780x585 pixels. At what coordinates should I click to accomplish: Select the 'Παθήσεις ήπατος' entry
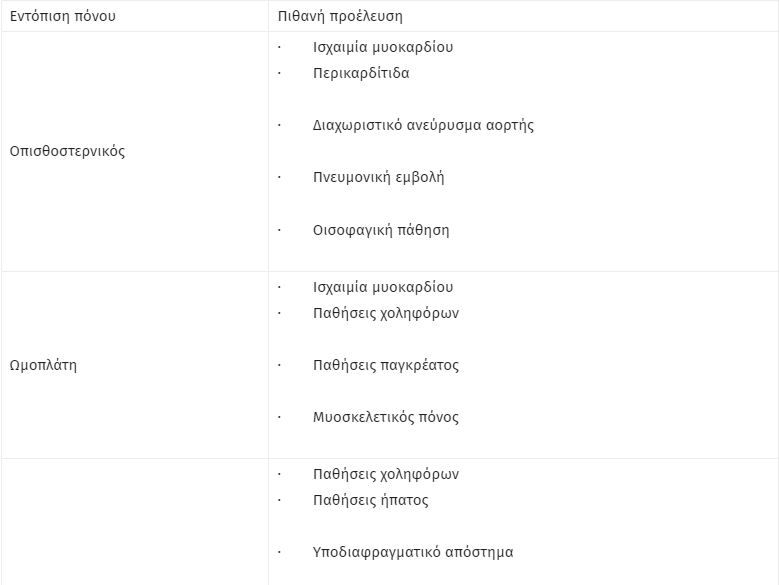(x=371, y=500)
